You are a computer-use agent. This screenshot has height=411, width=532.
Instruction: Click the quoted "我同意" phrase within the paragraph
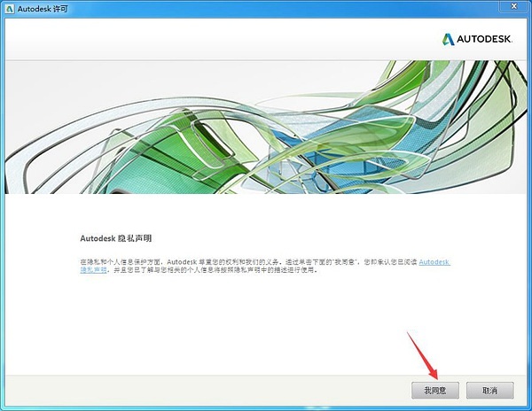pos(329,262)
